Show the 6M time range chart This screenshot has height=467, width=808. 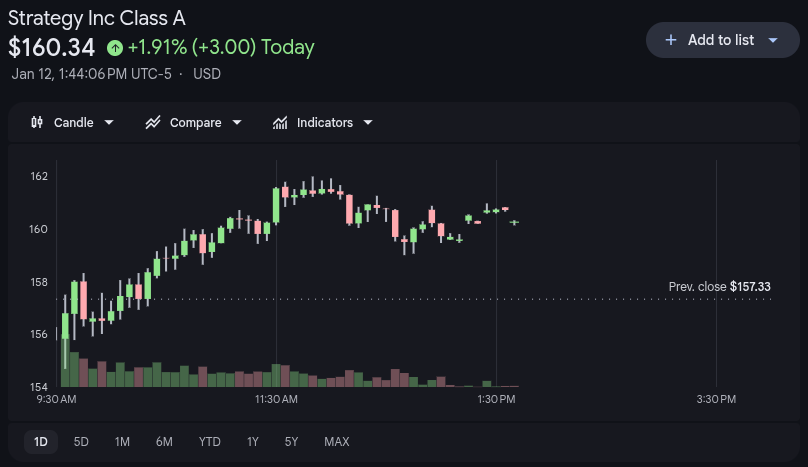164,441
